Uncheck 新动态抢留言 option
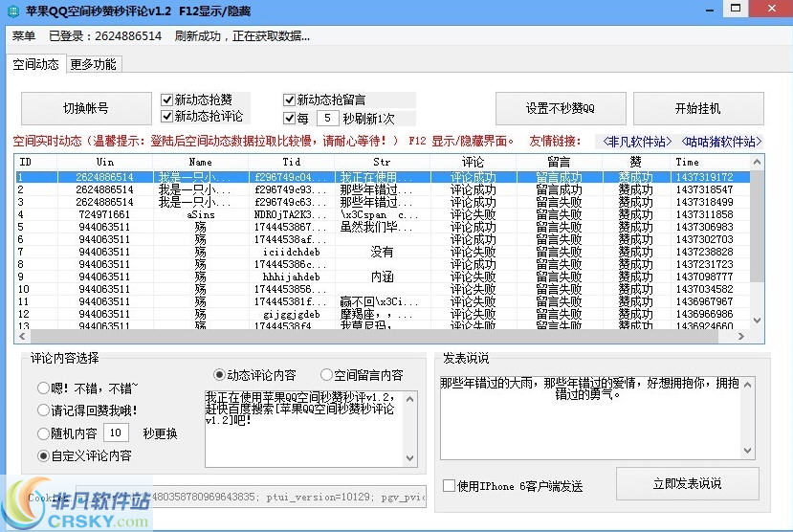 [290, 100]
